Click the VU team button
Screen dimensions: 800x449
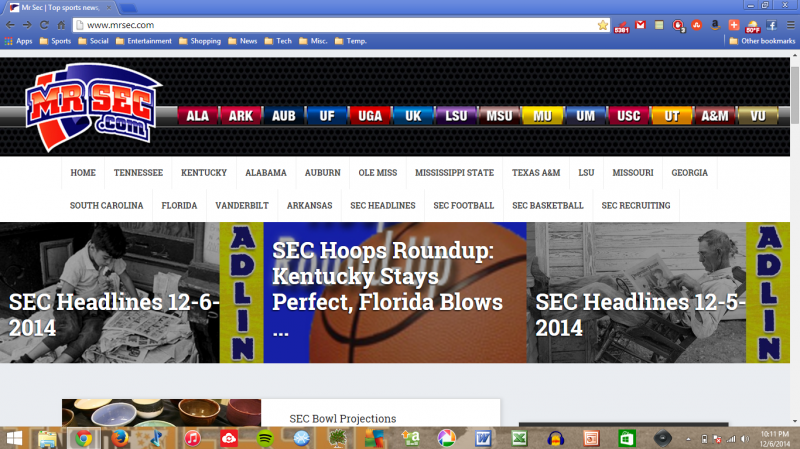coord(758,116)
